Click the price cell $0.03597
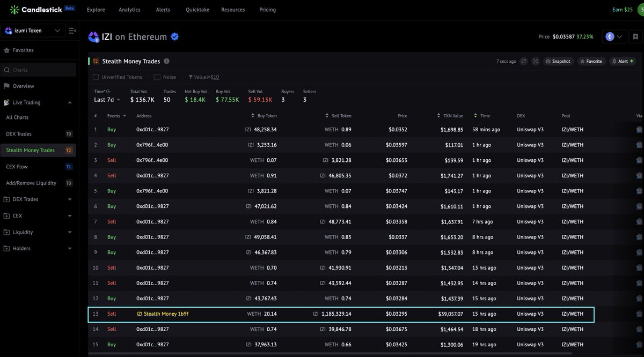The image size is (644, 357). (x=396, y=145)
